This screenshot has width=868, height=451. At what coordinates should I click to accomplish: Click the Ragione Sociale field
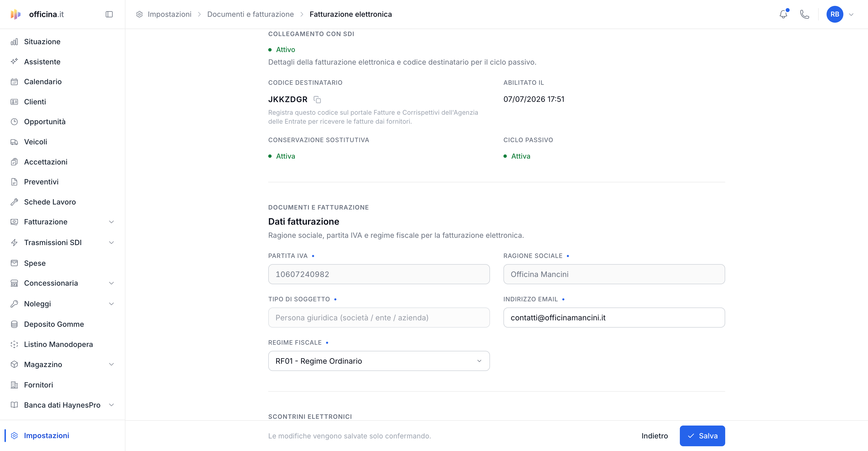click(x=614, y=274)
